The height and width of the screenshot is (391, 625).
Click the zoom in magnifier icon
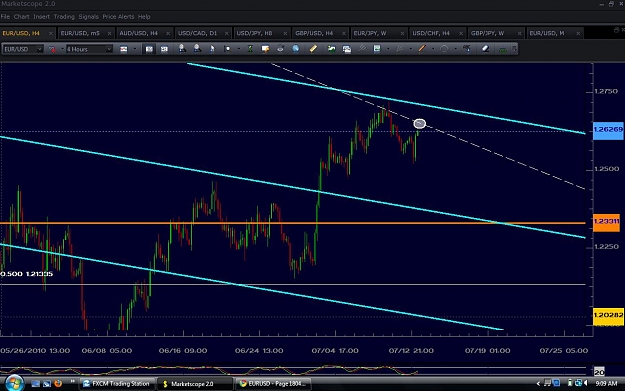click(x=182, y=49)
